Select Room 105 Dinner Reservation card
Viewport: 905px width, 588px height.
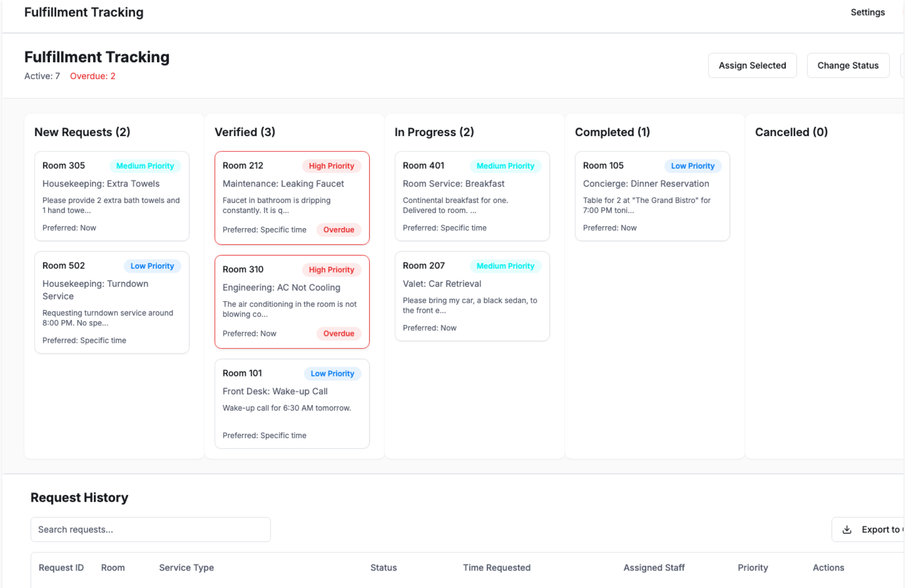point(652,196)
